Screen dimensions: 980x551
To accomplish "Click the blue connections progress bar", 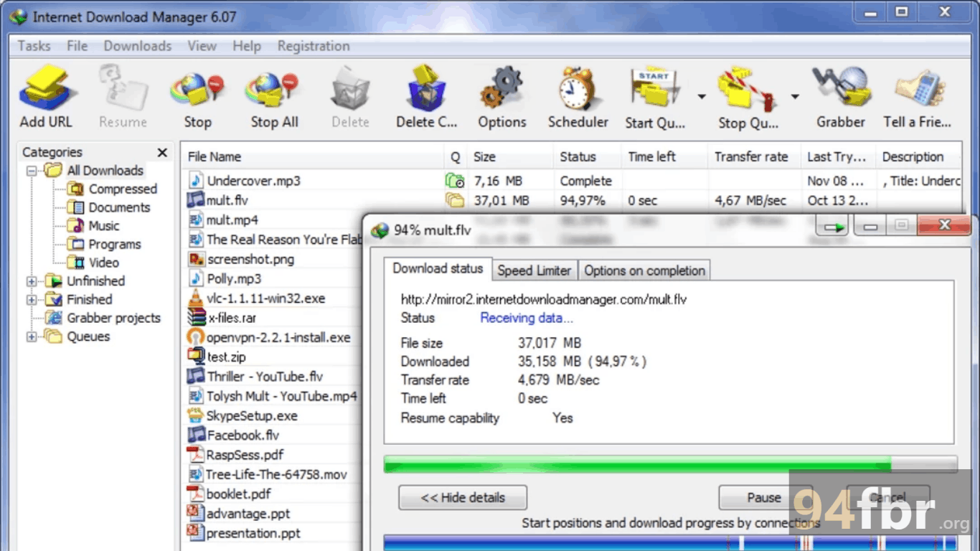I will point(670,542).
